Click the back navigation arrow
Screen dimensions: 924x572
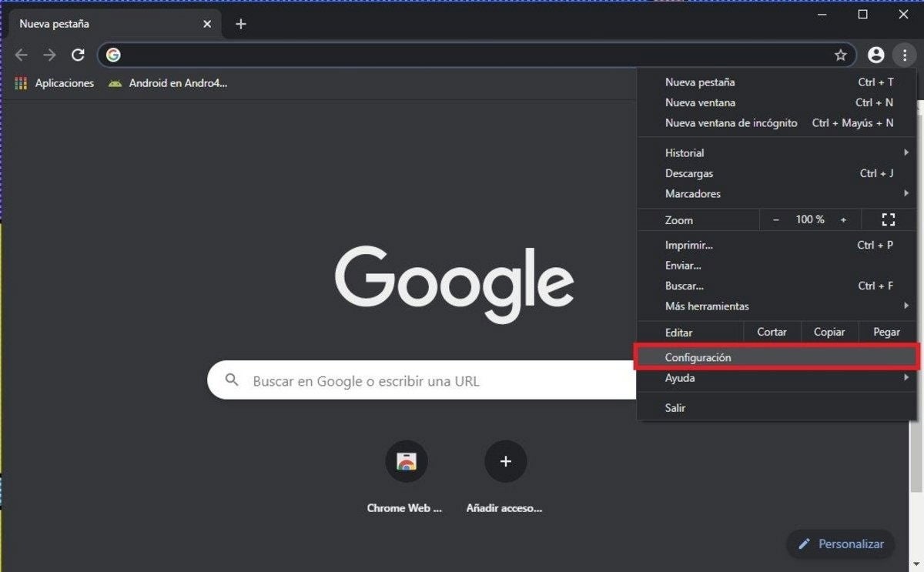[x=22, y=55]
